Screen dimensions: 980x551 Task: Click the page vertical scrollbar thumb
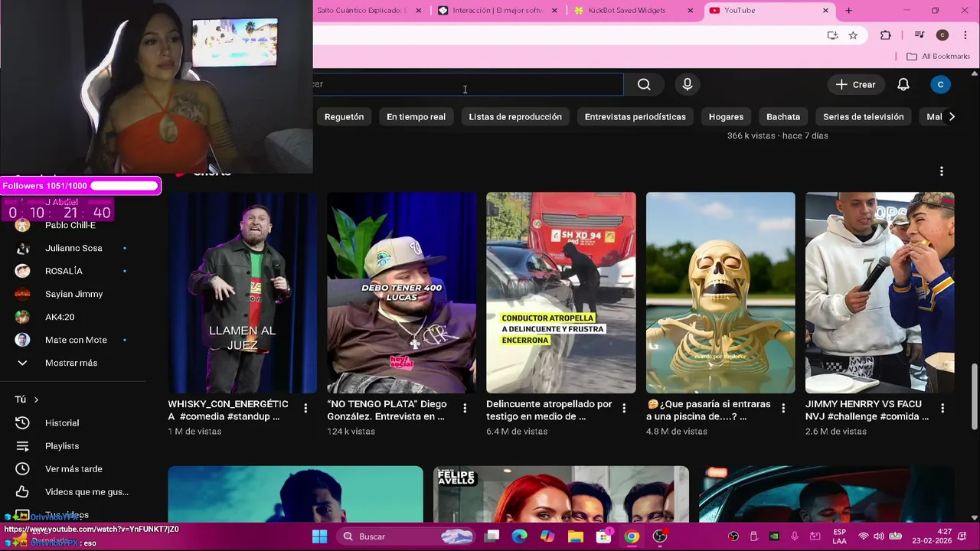[x=975, y=396]
